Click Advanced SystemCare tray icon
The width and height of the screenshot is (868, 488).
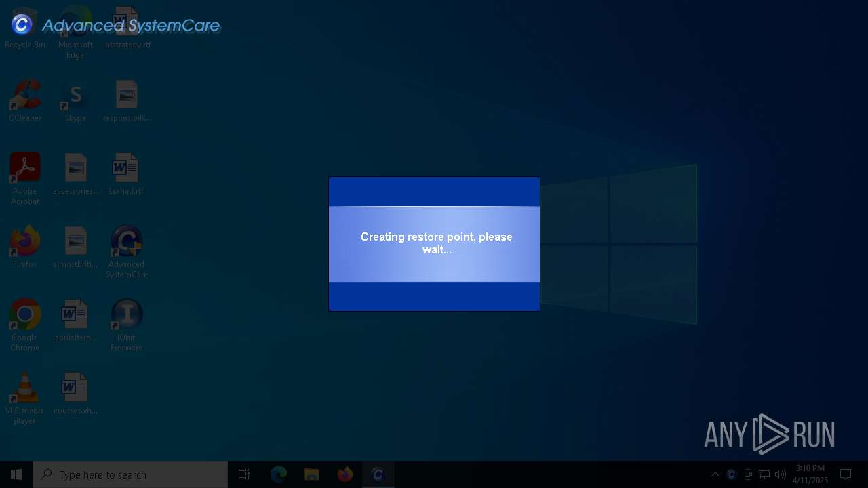pos(731,474)
